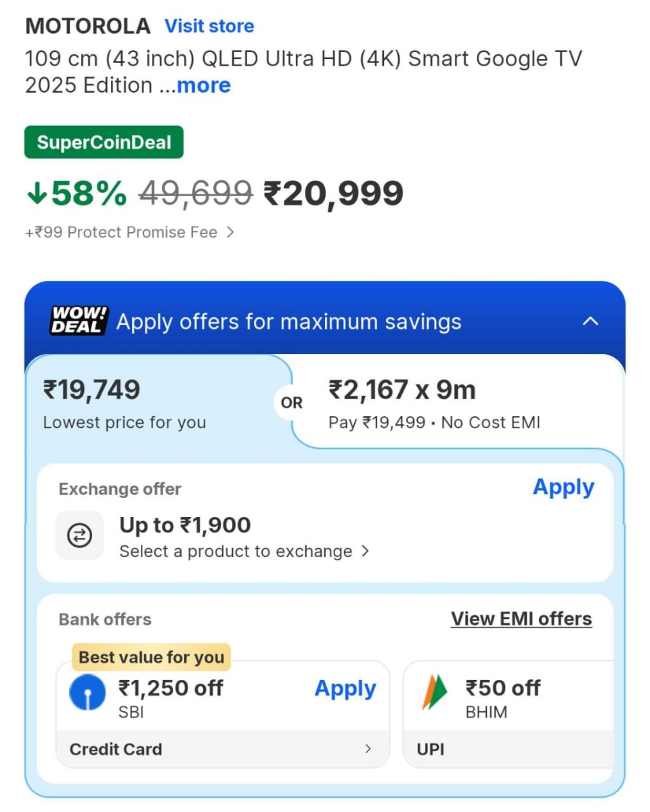
Task: Open Protect Promise Fee details chevron
Action: coord(230,232)
